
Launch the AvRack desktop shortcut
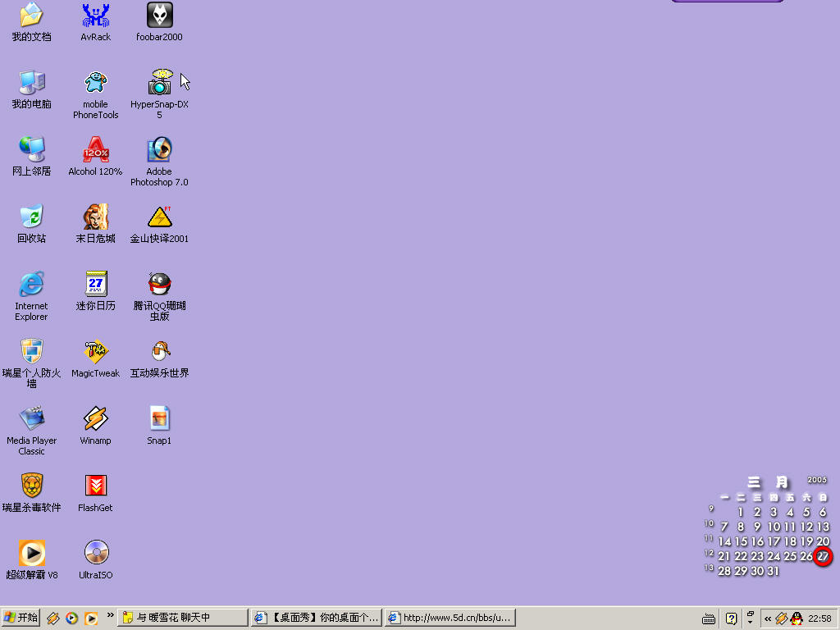pyautogui.click(x=95, y=15)
